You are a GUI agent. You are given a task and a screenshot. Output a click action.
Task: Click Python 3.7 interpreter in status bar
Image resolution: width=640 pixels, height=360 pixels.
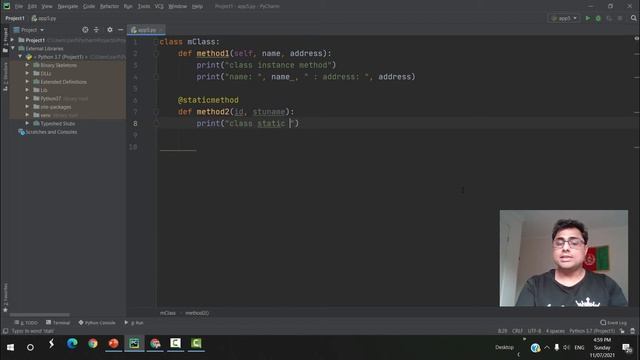[592, 331]
